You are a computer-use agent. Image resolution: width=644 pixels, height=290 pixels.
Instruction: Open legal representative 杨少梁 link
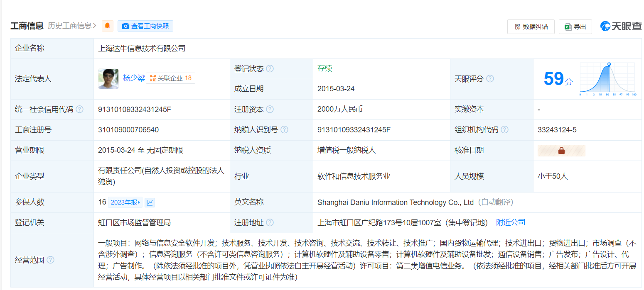tap(134, 78)
